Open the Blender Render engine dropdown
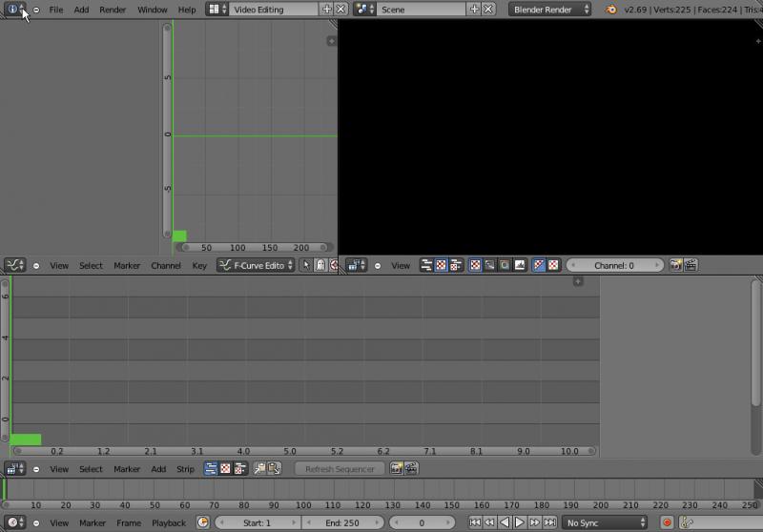 click(x=550, y=10)
